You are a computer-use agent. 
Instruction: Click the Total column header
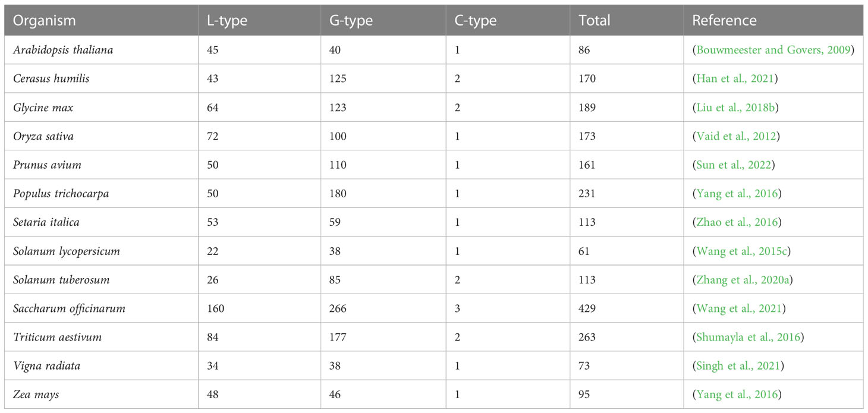(595, 21)
